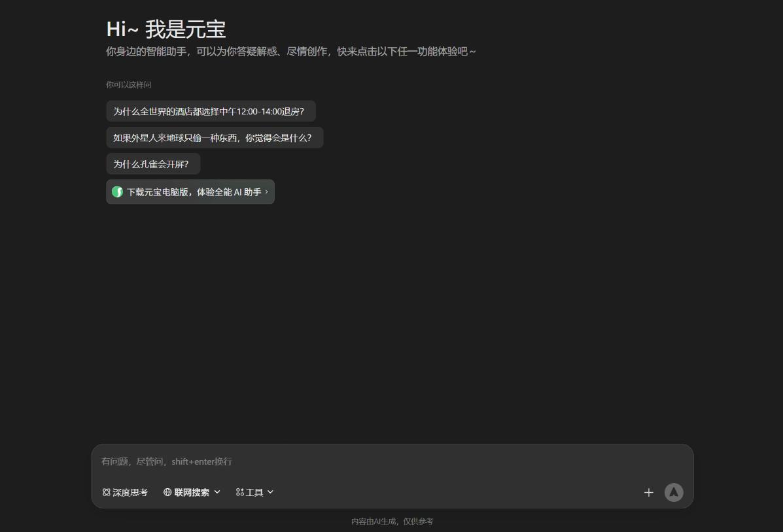Image resolution: width=783 pixels, height=532 pixels.
Task: Click the 内容由AI生成 disclaimer text
Action: pyautogui.click(x=392, y=522)
